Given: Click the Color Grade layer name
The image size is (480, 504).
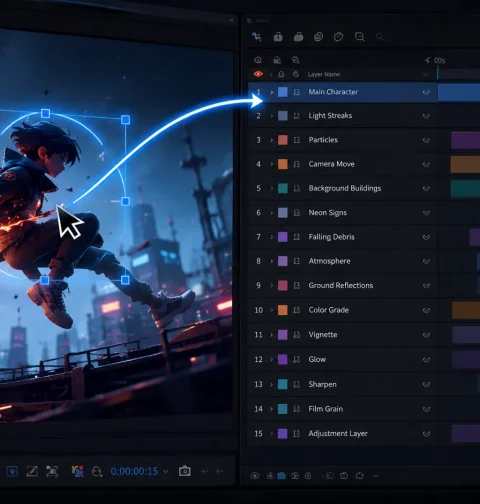Looking at the screenshot, I should point(328,310).
